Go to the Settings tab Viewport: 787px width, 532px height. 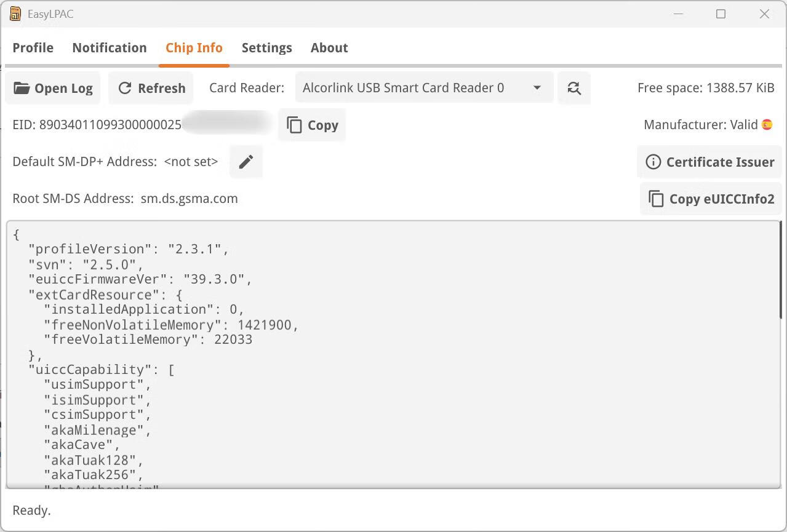[266, 48]
